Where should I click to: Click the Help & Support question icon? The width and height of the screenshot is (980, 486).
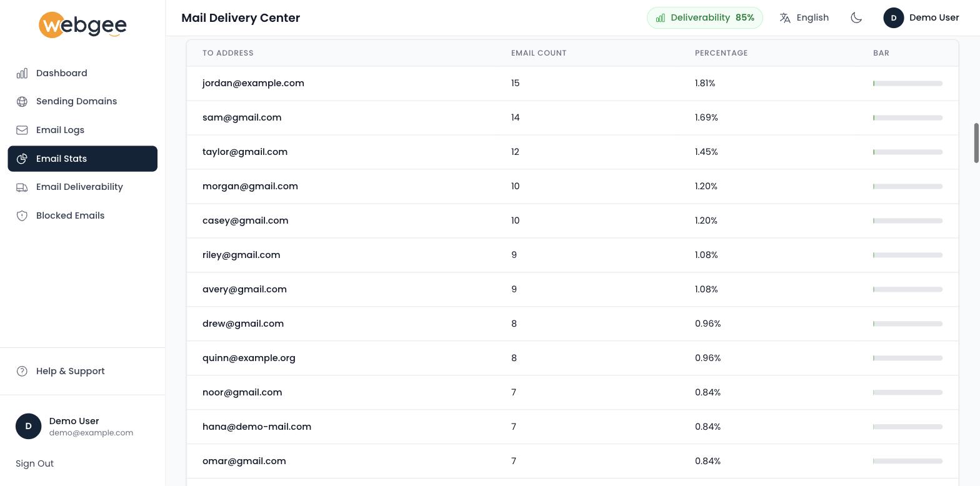[x=22, y=371]
